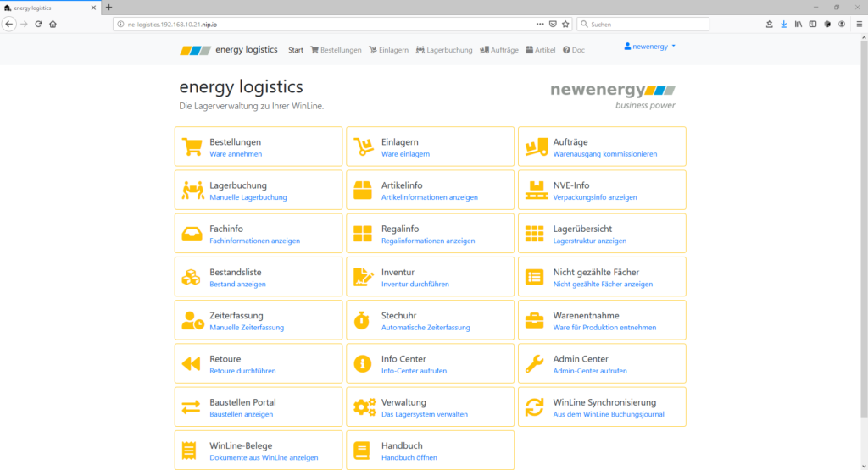
Task: Click the Artikelinfo box icon
Action: (x=363, y=191)
